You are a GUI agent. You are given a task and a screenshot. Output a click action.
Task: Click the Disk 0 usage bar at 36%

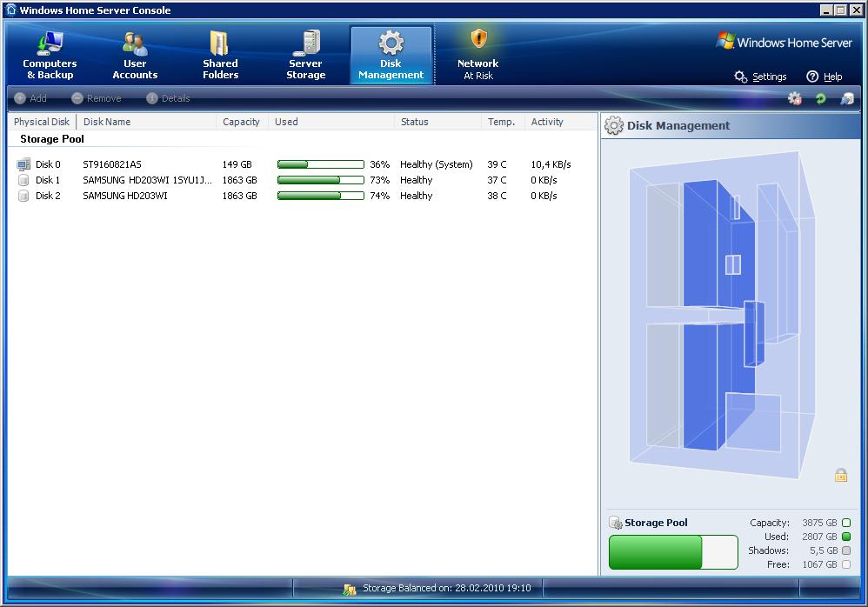click(321, 164)
